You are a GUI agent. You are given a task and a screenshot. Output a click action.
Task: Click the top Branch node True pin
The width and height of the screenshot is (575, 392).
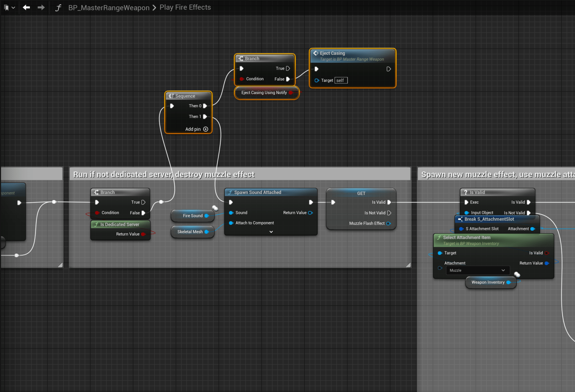point(288,68)
